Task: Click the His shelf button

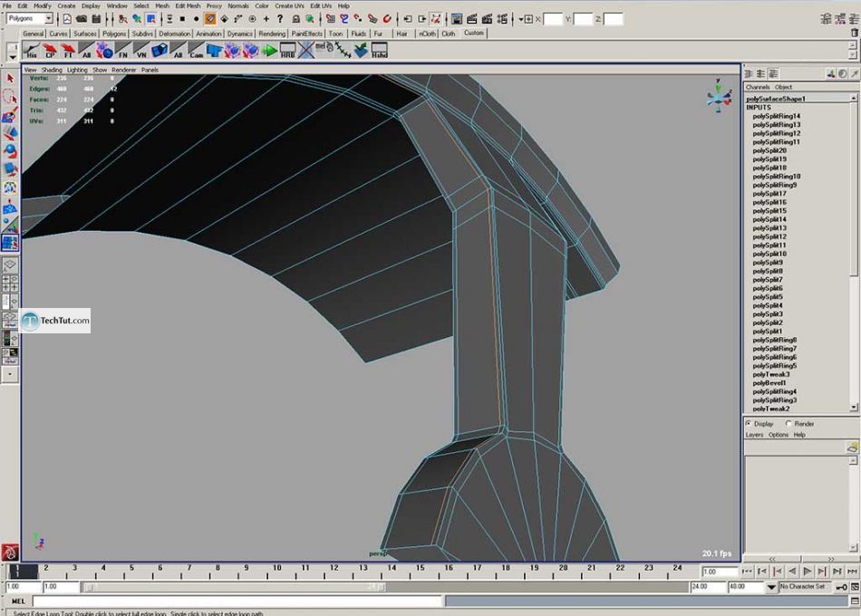Action: [x=32, y=51]
